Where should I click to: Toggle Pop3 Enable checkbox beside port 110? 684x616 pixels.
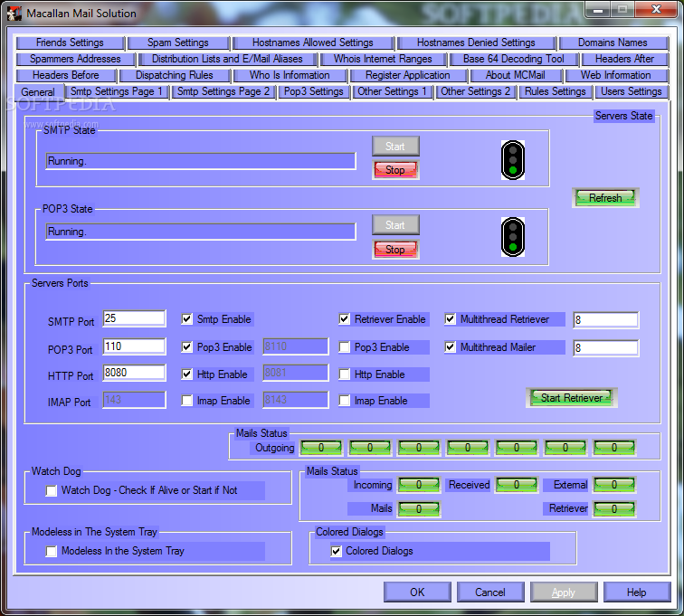click(186, 346)
